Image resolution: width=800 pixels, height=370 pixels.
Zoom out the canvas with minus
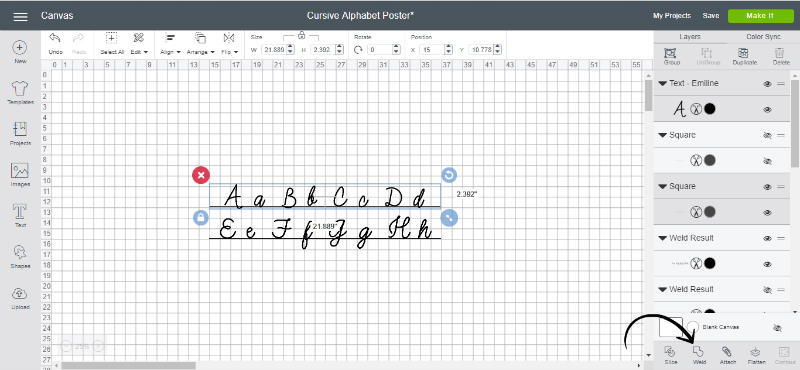pyautogui.click(x=66, y=347)
